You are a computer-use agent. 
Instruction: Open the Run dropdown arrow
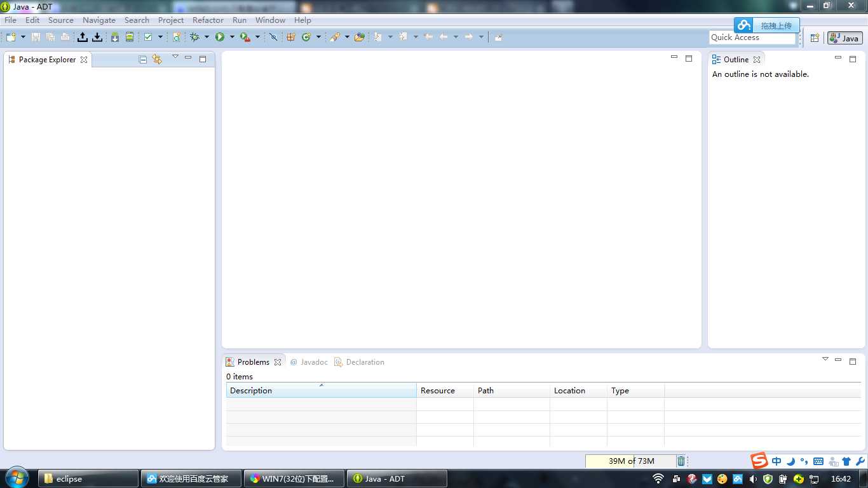(x=232, y=37)
